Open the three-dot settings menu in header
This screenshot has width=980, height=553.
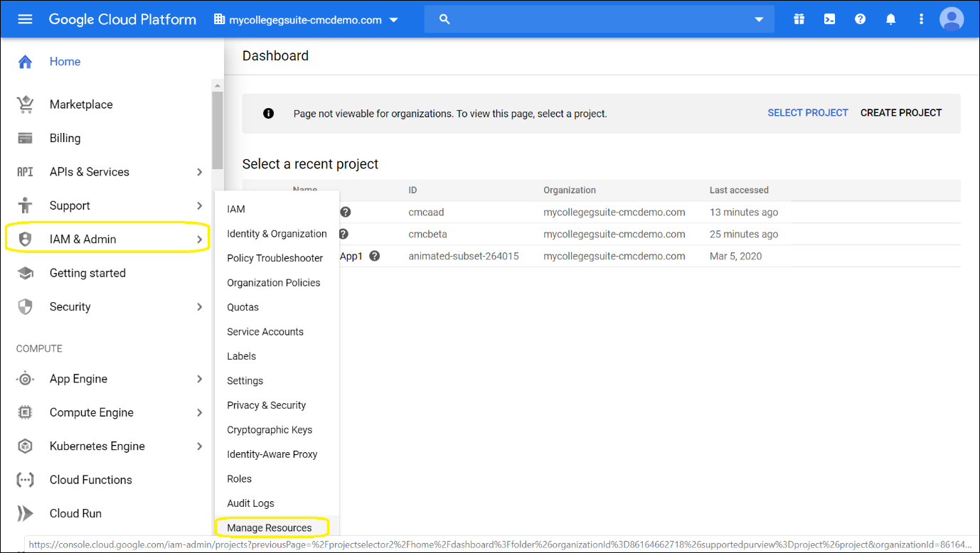(x=921, y=19)
